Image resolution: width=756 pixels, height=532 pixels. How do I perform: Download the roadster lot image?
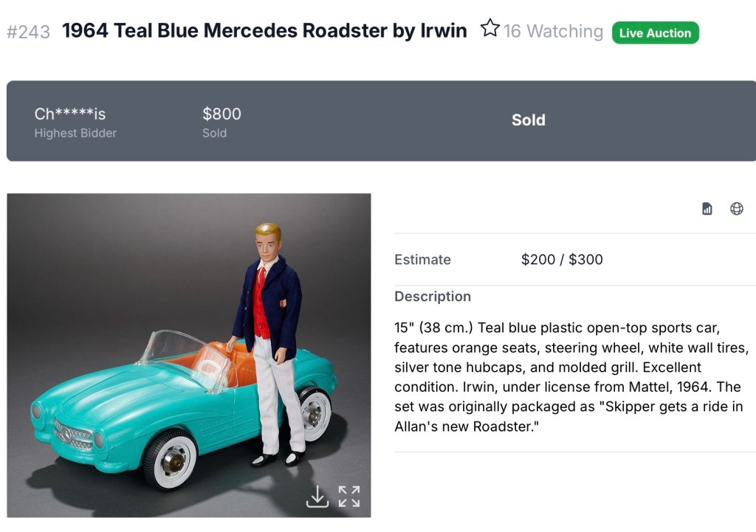point(317,496)
